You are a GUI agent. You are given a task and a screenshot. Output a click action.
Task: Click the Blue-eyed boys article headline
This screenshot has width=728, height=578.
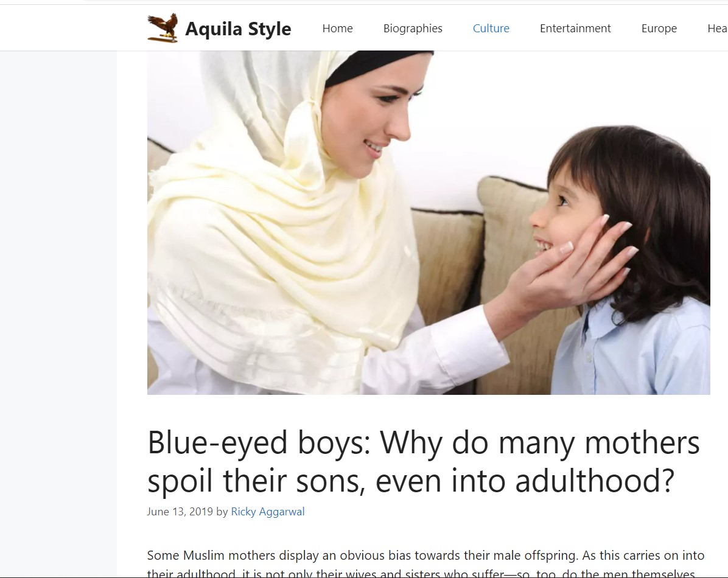(x=424, y=461)
